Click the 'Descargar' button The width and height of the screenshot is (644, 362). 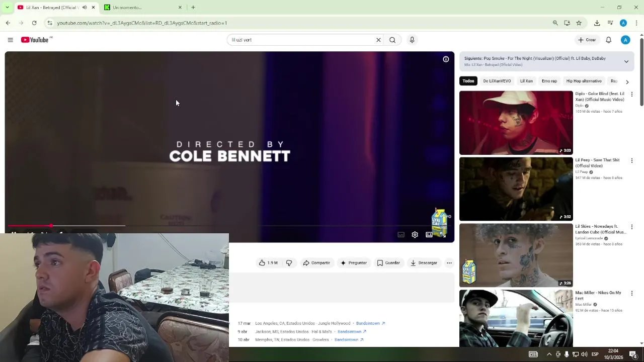424,263
